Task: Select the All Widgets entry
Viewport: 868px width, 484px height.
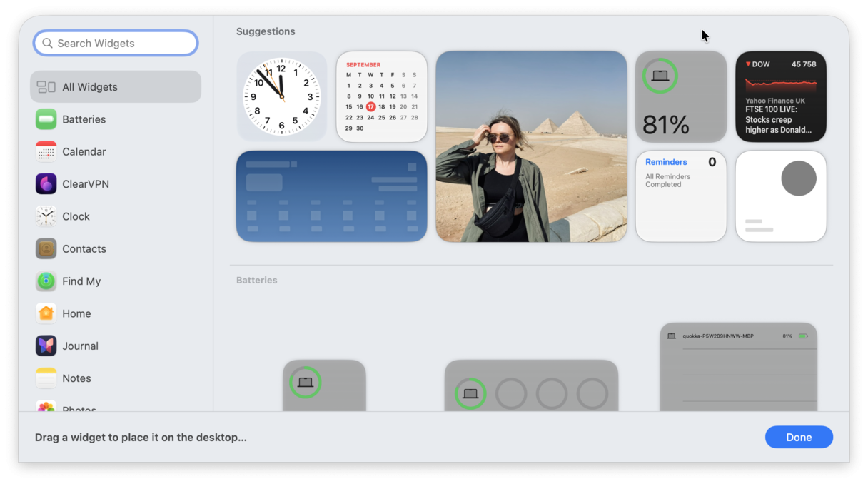Action: pyautogui.click(x=89, y=86)
